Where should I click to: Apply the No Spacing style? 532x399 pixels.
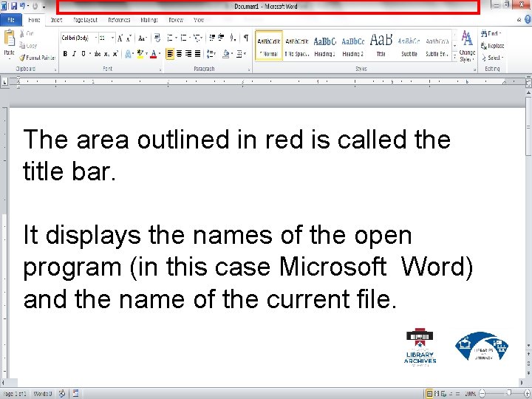[x=297, y=46]
